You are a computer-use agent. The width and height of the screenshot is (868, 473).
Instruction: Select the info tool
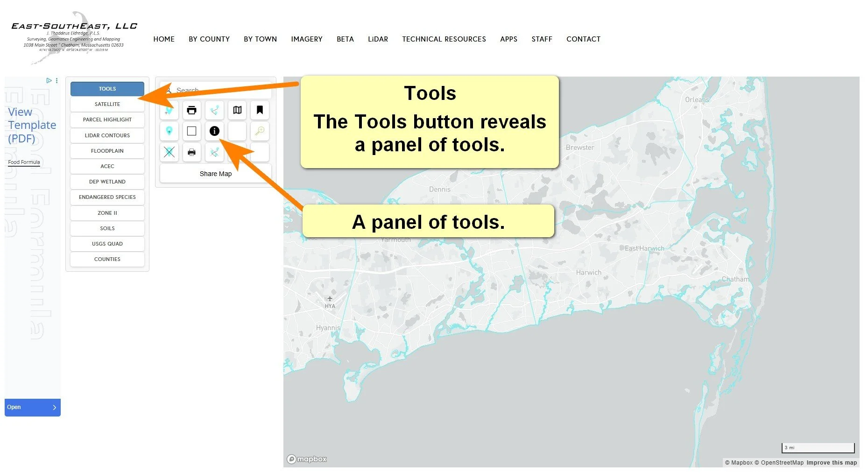coord(214,131)
